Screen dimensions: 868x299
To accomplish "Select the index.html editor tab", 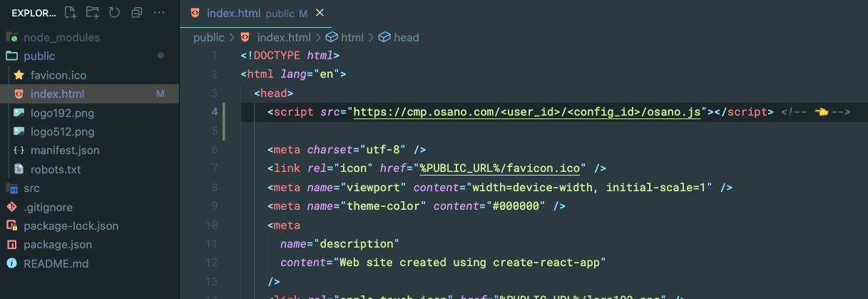I will pyautogui.click(x=255, y=13).
